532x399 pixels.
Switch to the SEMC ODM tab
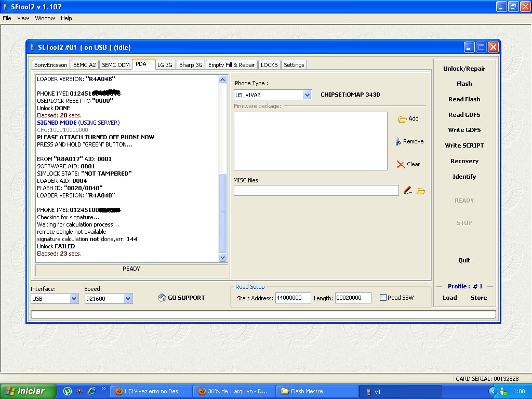116,65
